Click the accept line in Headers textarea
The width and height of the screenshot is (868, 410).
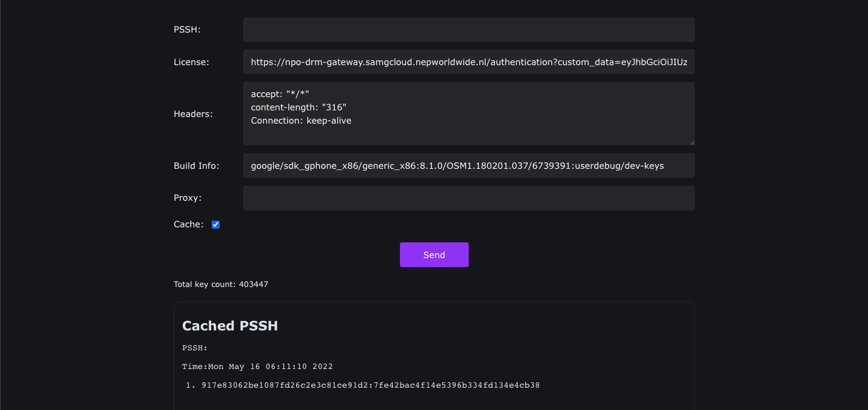(x=280, y=93)
